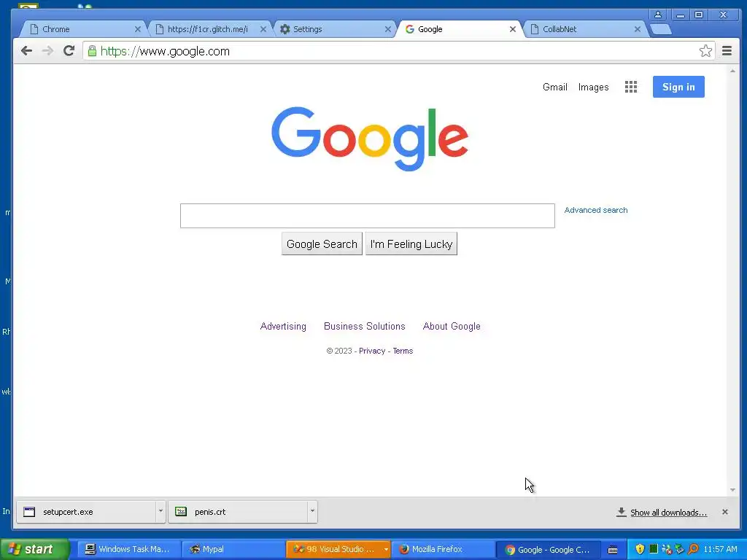Open the Advanced search link
747x560 pixels.
(595, 210)
